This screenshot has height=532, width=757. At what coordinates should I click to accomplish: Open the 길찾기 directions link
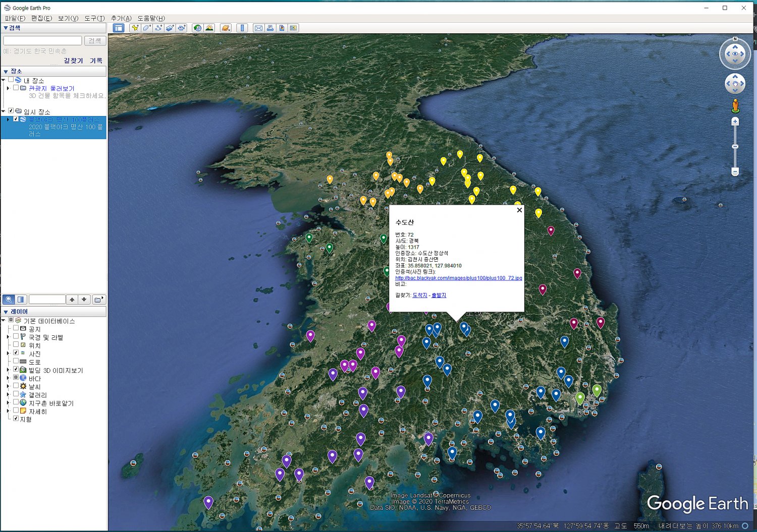[x=73, y=61]
